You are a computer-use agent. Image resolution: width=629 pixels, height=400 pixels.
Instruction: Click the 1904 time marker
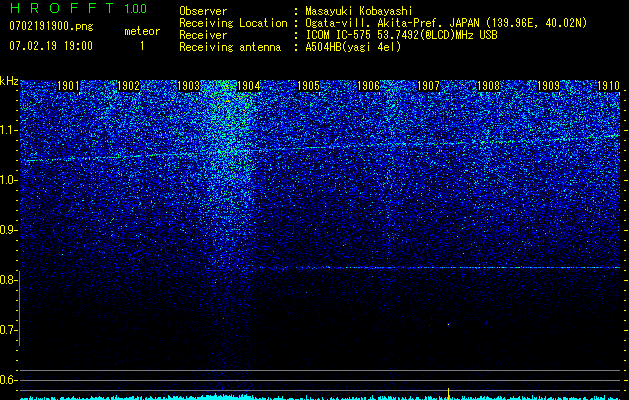(x=249, y=86)
